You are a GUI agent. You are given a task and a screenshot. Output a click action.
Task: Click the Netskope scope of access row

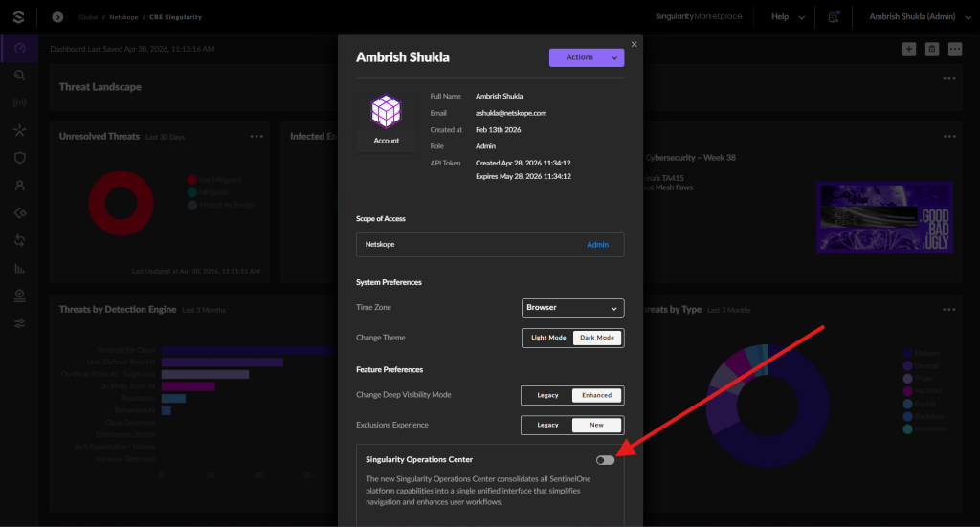[490, 245]
